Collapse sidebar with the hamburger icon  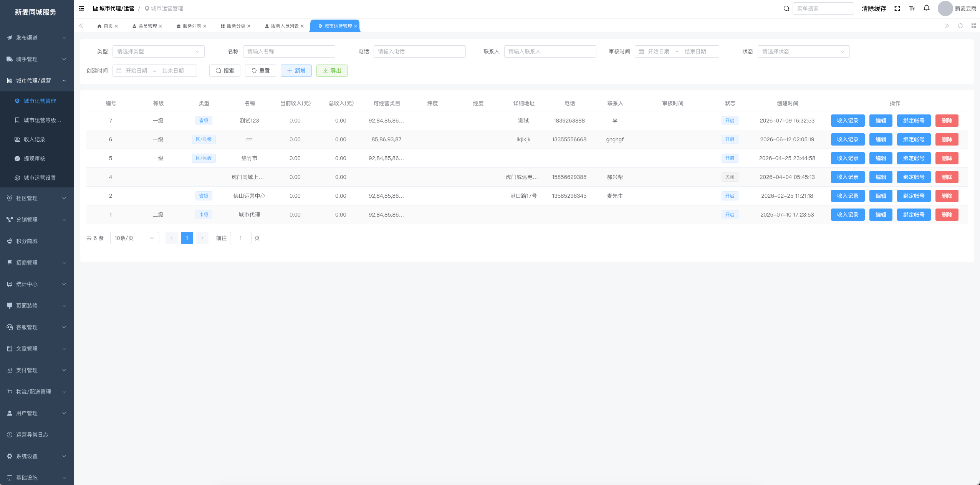coord(81,8)
